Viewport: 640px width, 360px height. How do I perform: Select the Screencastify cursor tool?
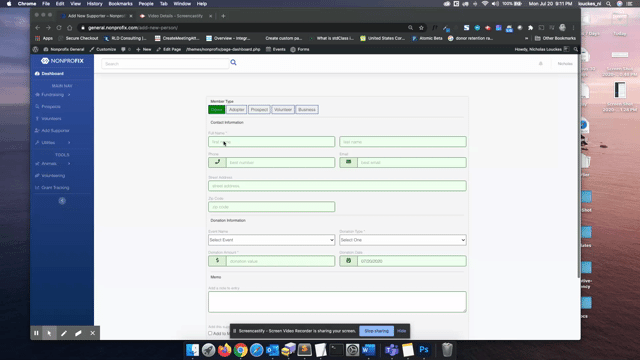point(49,333)
